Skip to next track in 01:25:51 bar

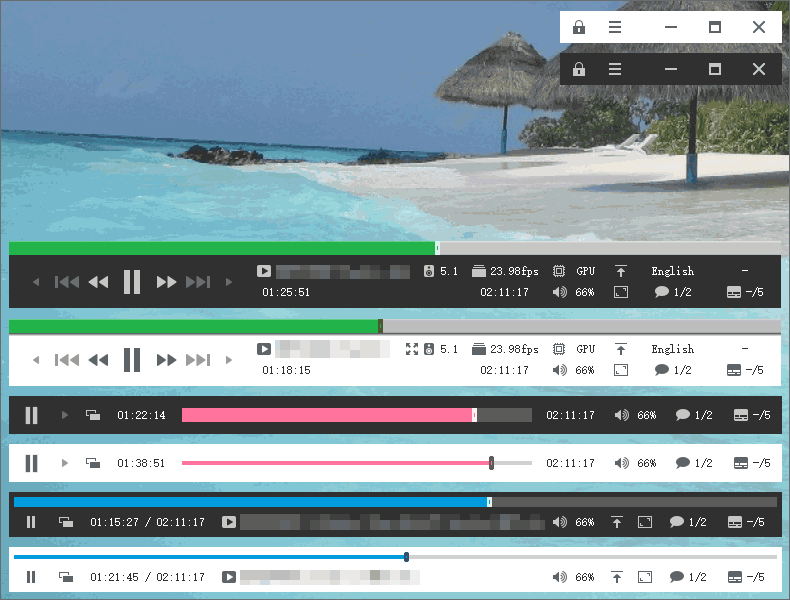point(198,282)
